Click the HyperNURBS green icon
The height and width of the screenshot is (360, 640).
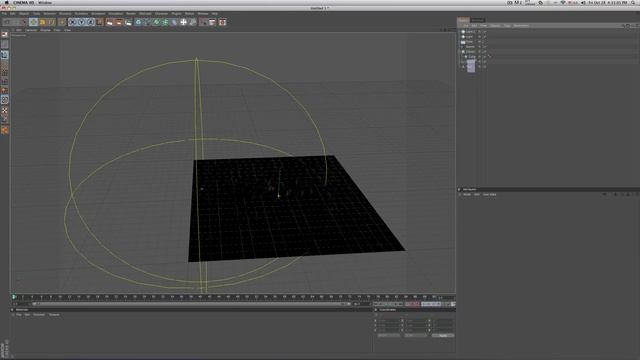click(x=156, y=22)
